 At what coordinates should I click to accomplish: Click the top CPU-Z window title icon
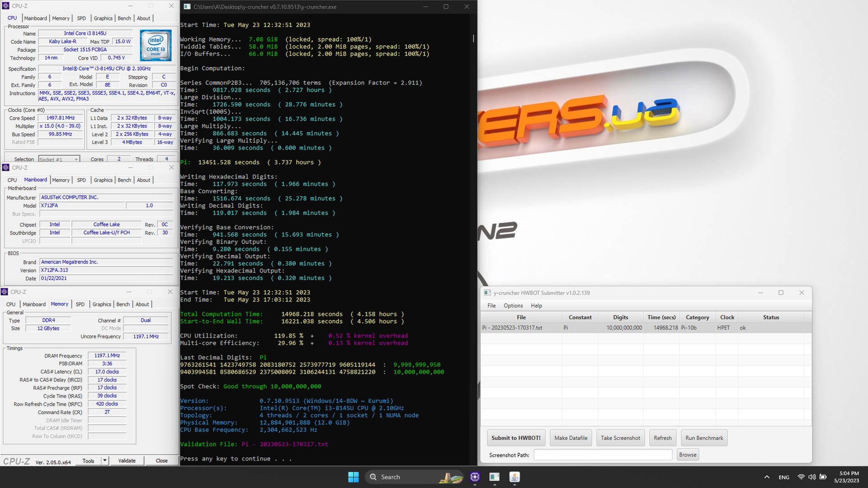tap(6, 6)
